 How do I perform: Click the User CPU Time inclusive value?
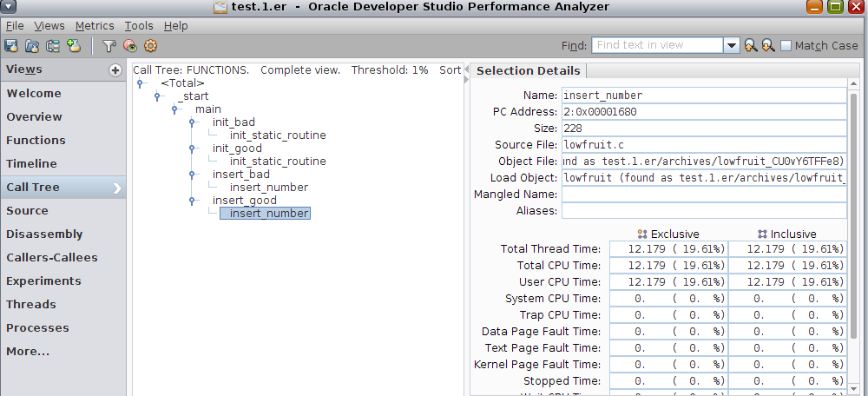click(787, 282)
